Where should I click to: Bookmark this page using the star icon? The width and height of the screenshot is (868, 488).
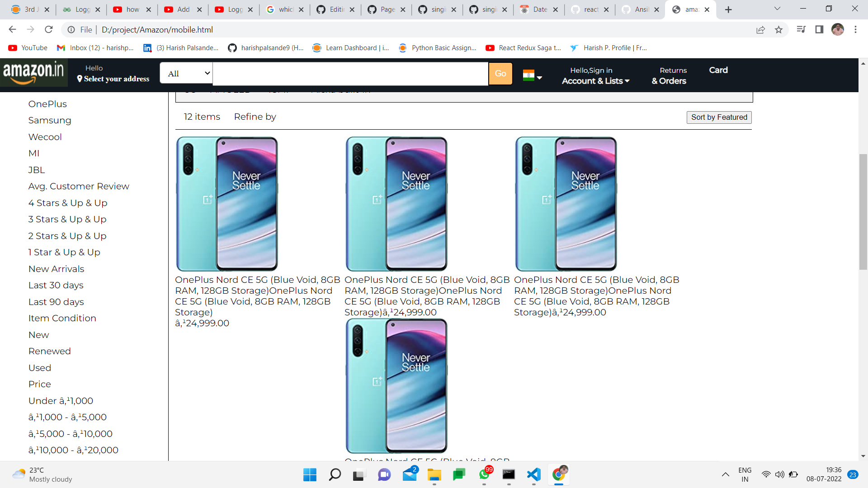point(778,29)
